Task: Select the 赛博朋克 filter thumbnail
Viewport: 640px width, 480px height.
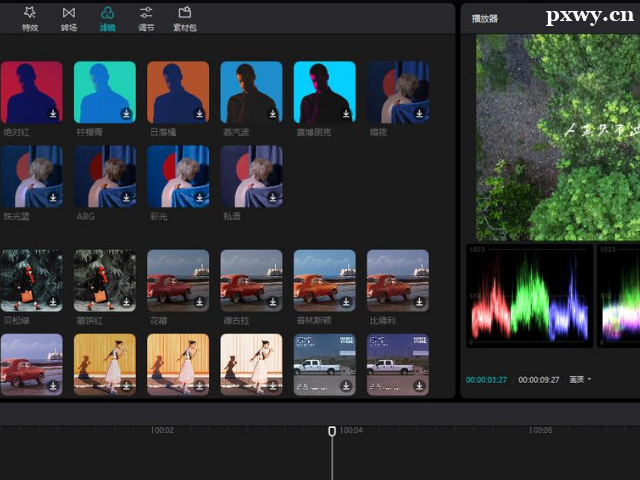Action: point(324,92)
